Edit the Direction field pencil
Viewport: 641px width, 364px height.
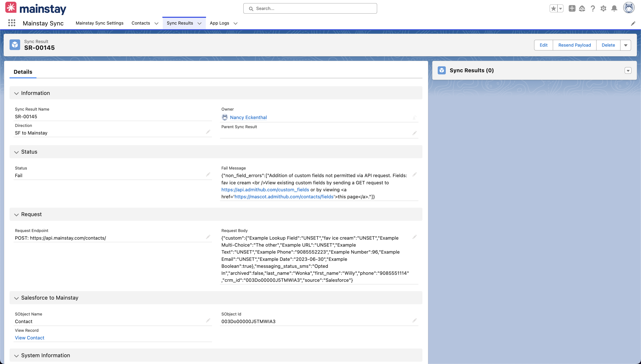coord(208,132)
